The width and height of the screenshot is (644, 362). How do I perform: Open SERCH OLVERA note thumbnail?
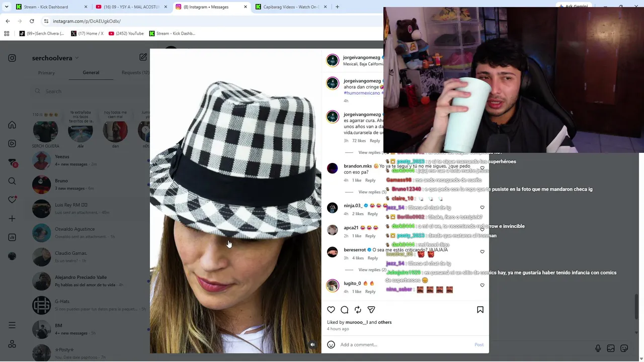tap(46, 132)
